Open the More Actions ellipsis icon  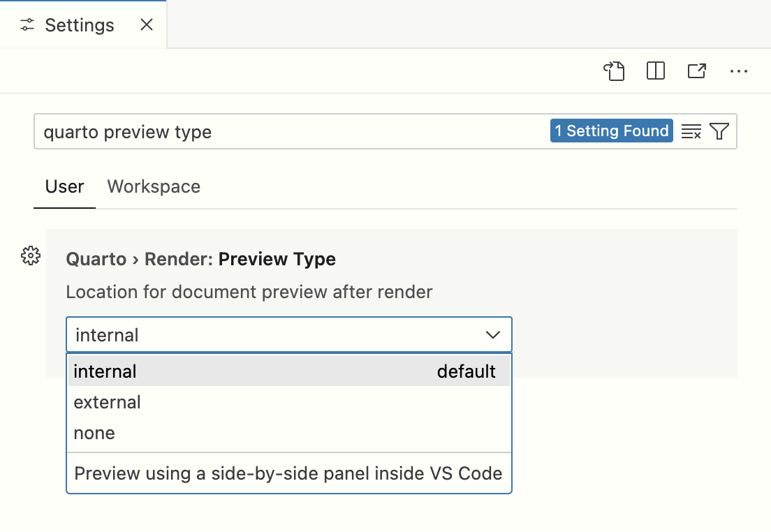[x=738, y=71]
